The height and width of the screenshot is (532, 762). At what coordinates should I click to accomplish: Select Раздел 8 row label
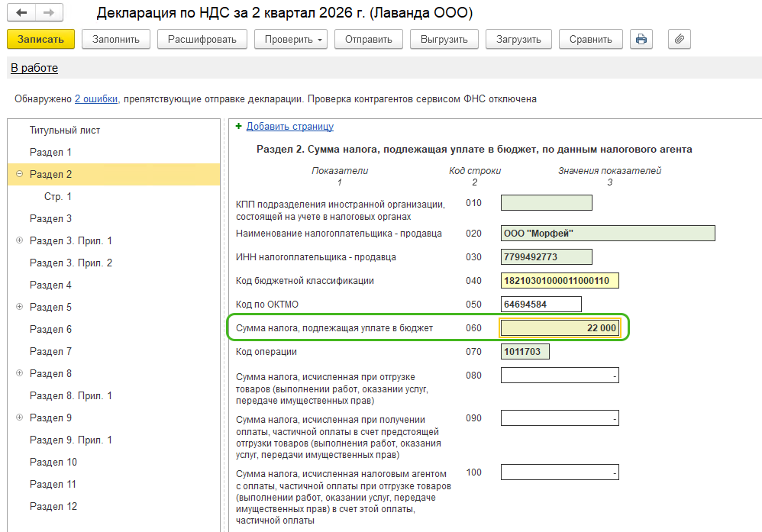tap(50, 373)
